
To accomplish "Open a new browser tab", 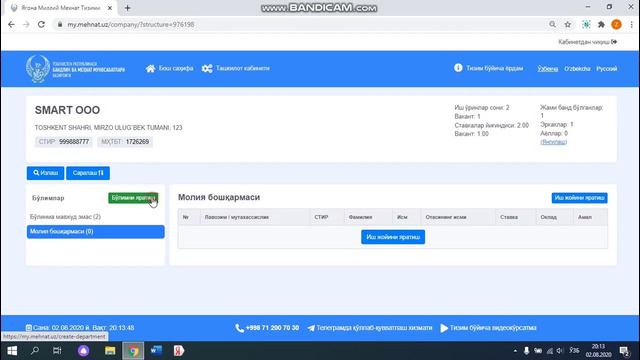I will [x=127, y=8].
